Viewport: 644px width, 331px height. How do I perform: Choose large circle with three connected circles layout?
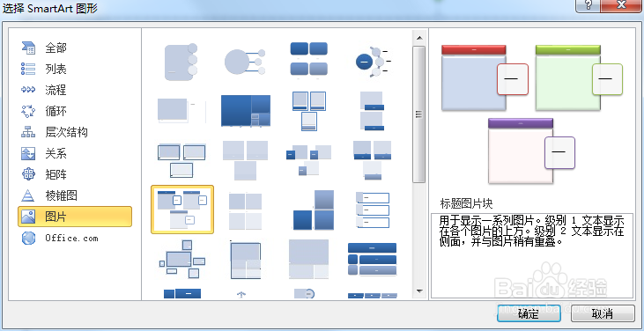(x=245, y=62)
